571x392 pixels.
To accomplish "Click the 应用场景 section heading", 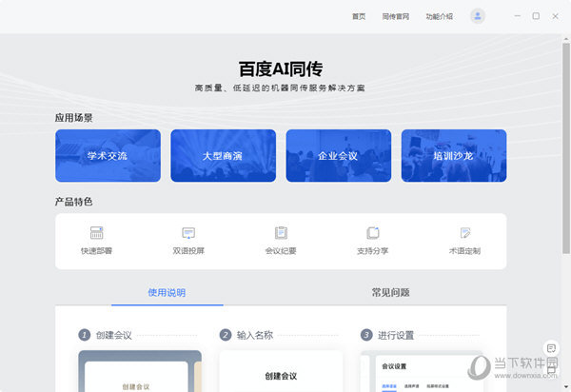I will (73, 118).
